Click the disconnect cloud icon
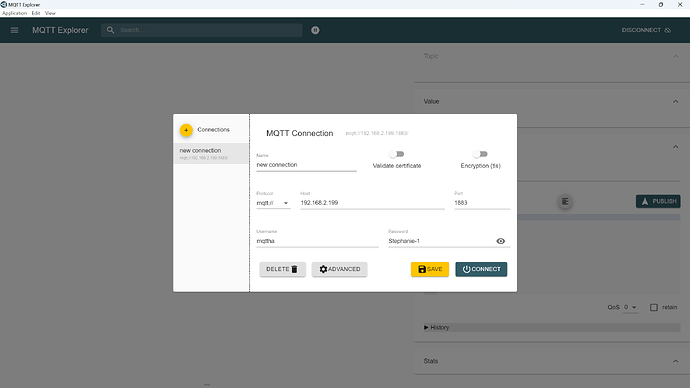 (x=668, y=30)
